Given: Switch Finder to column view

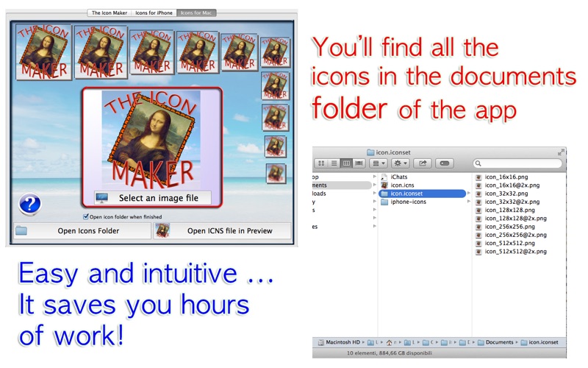Looking at the screenshot, I should coord(346,163).
